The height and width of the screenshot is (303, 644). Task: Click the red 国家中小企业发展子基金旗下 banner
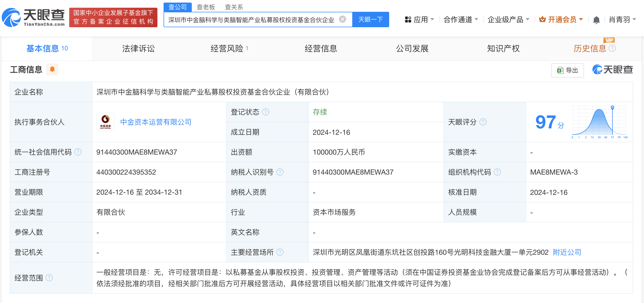(x=113, y=17)
